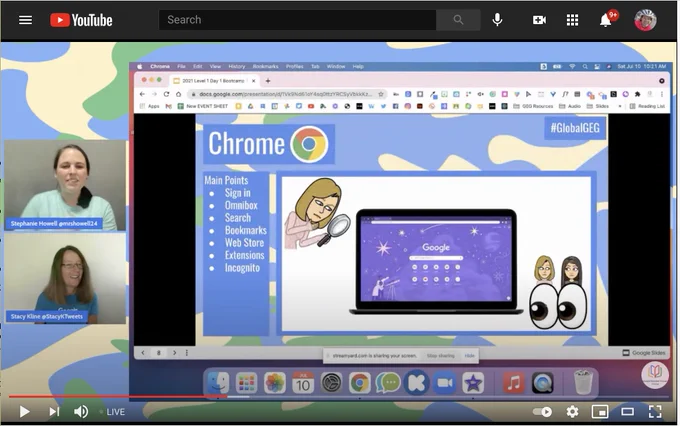
Task: Open Launchpad from the dock
Action: [246, 383]
